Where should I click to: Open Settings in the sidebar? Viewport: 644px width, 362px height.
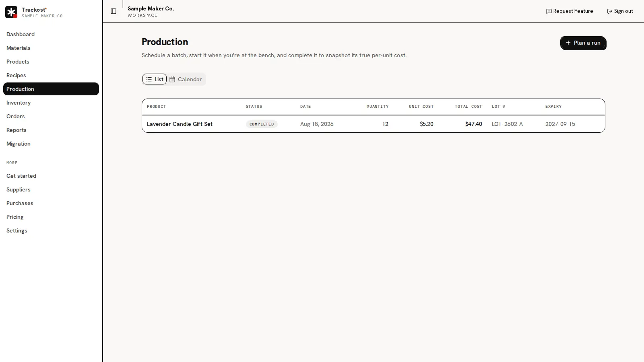(x=51, y=230)
